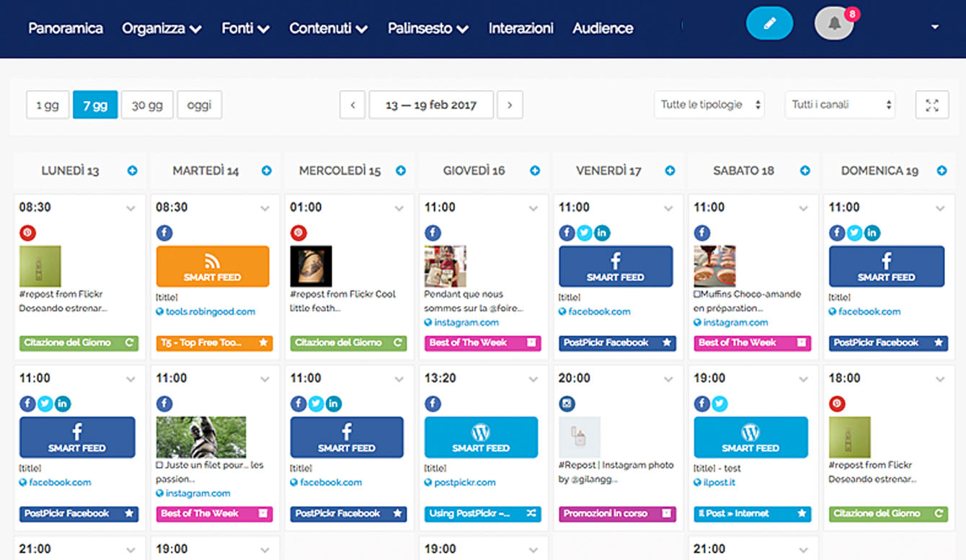Open the muffins thumbnail in Sabato 11:00 post

(x=714, y=267)
